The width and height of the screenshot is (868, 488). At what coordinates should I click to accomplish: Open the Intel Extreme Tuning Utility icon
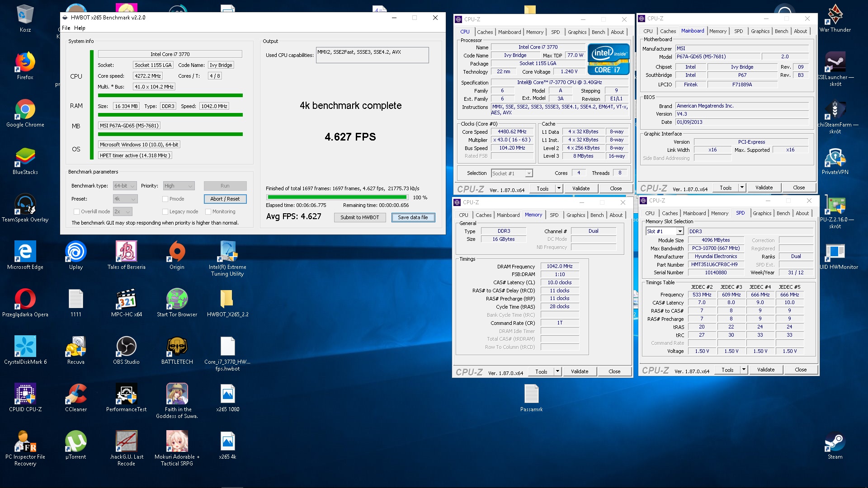[x=227, y=259]
